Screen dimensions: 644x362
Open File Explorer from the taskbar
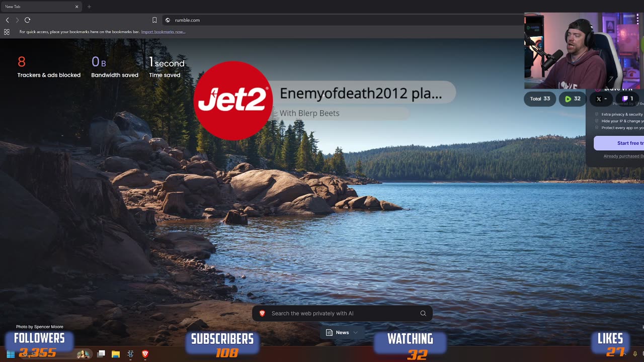click(x=115, y=354)
